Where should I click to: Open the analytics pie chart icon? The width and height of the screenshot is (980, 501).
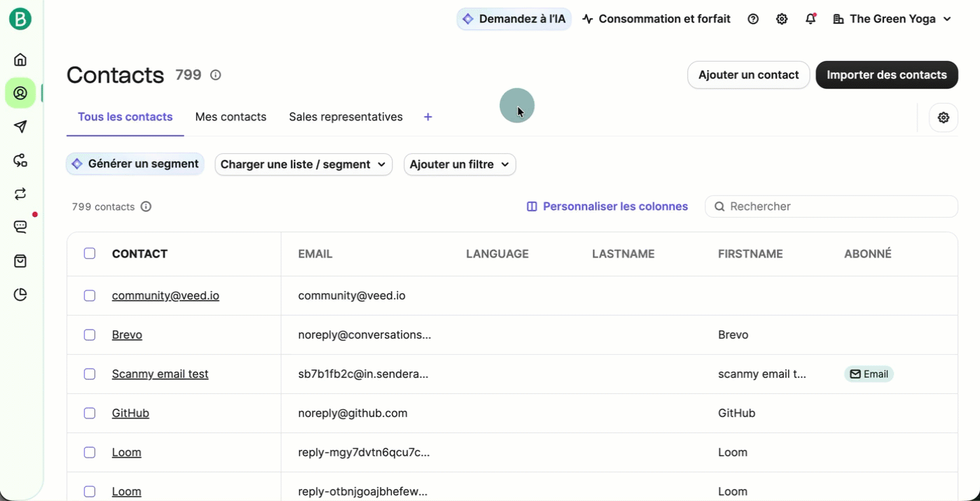[x=20, y=295]
